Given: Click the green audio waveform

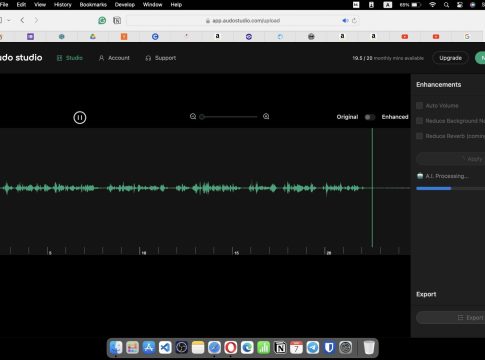Looking at the screenshot, I should pos(182,188).
